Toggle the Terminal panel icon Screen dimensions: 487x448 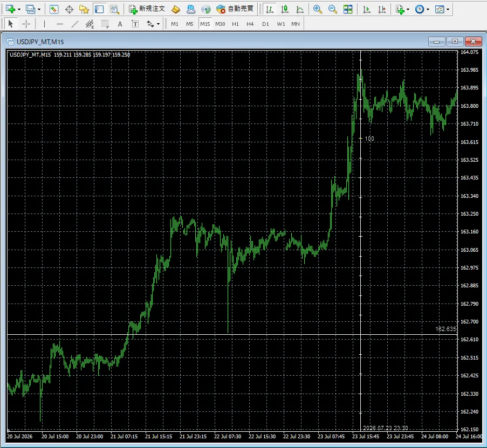[99, 9]
